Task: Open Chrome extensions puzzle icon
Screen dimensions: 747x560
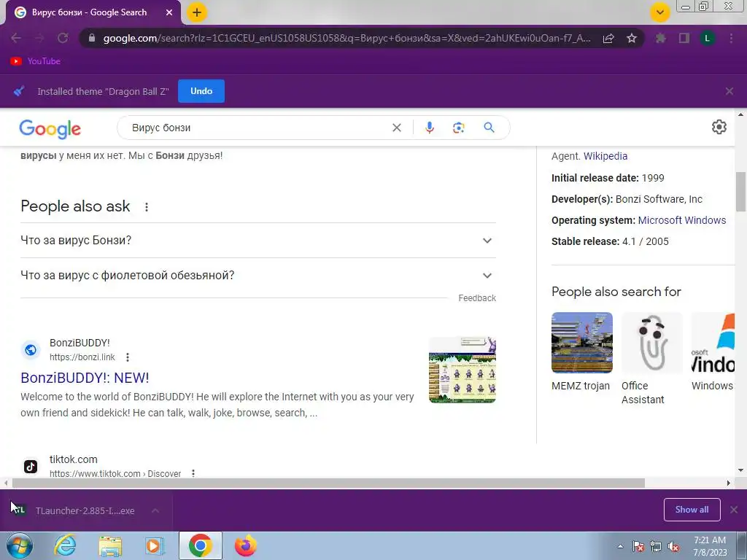Action: [660, 38]
